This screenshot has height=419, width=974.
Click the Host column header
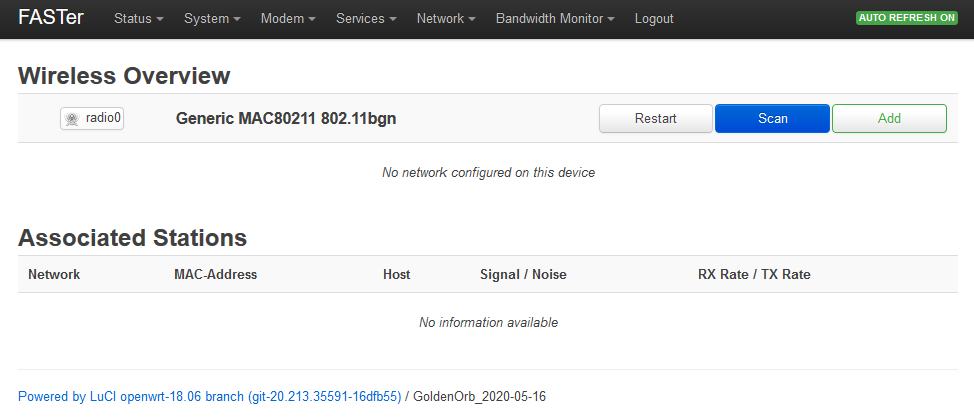396,274
